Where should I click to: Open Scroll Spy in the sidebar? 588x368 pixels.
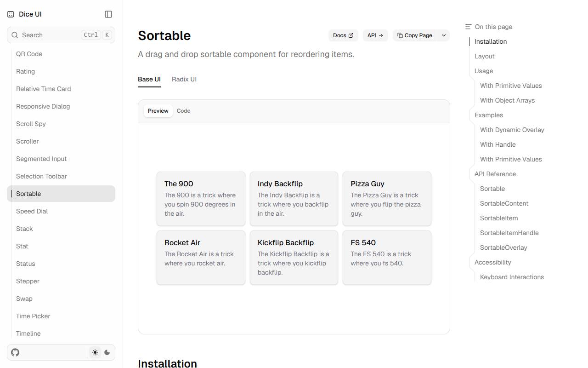click(x=61, y=124)
